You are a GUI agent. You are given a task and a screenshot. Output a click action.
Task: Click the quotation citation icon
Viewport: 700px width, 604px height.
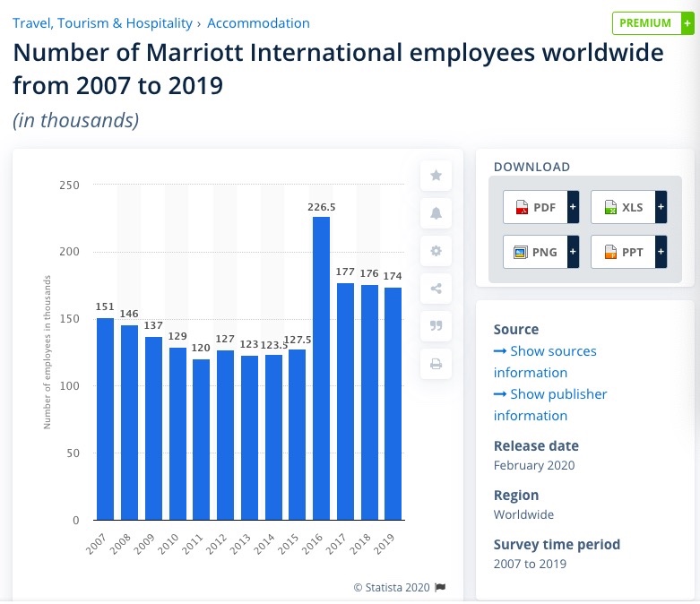click(436, 326)
